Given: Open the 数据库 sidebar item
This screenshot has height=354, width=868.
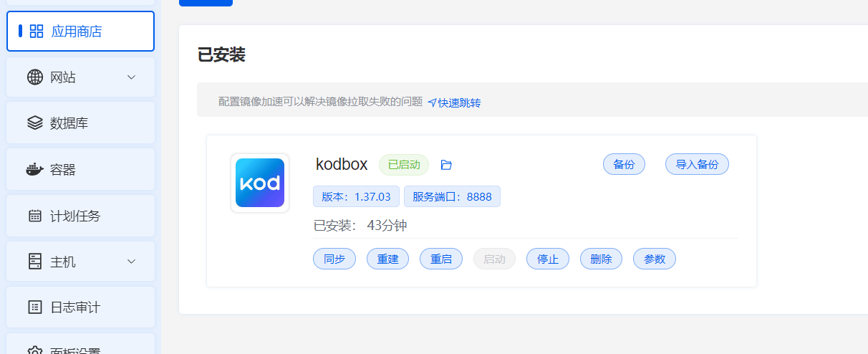Looking at the screenshot, I should pos(80,123).
